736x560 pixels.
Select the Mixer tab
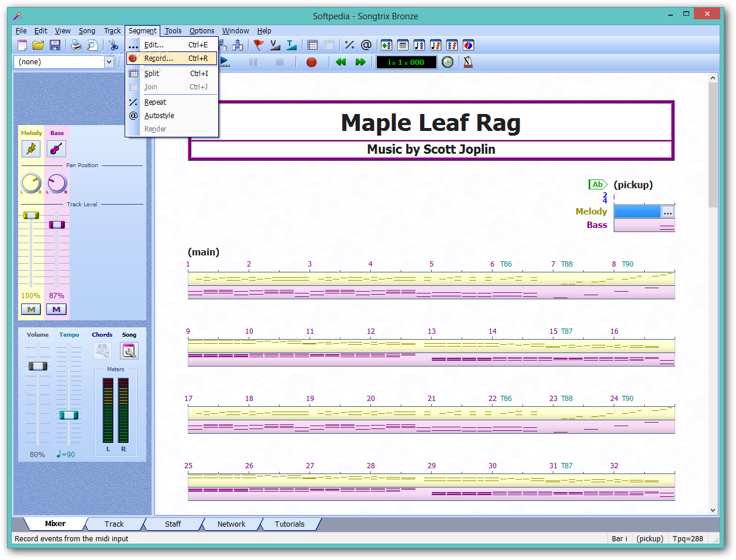pyautogui.click(x=55, y=524)
